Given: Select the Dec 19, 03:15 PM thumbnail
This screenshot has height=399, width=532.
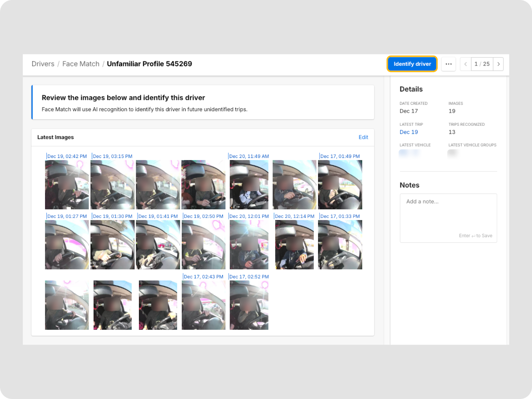Looking at the screenshot, I should [x=112, y=185].
